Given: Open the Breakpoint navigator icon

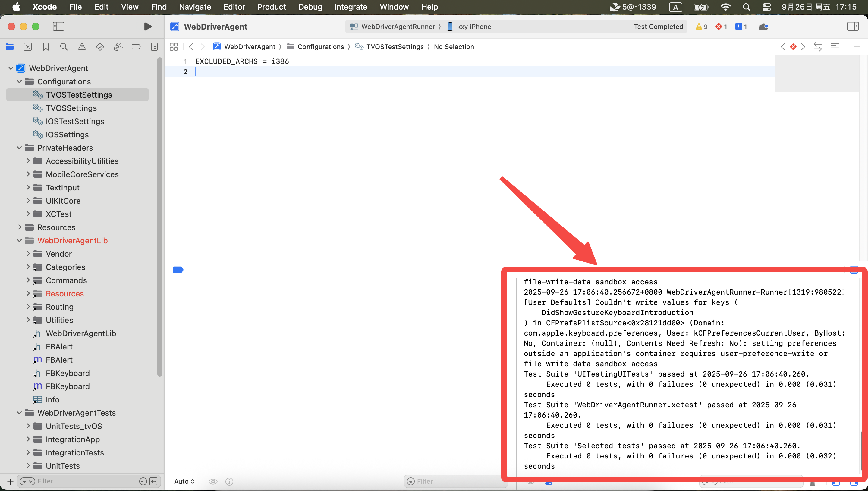Looking at the screenshot, I should 136,47.
